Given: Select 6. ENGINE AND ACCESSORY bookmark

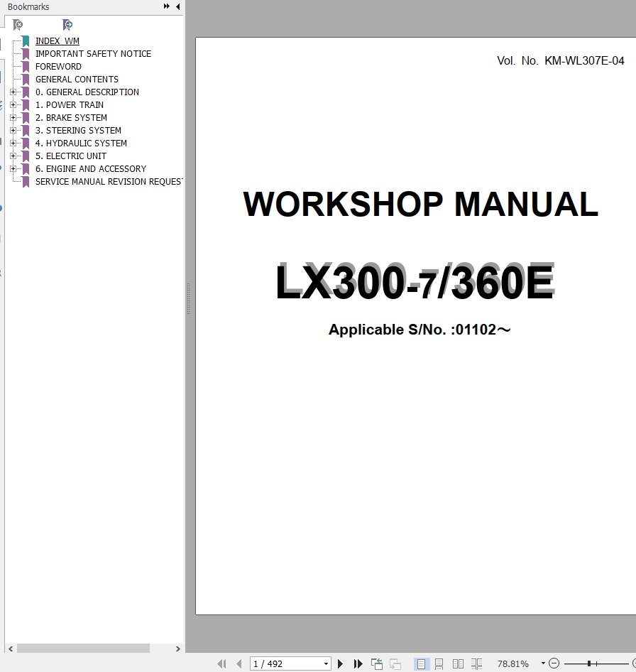Looking at the screenshot, I should point(91,169).
